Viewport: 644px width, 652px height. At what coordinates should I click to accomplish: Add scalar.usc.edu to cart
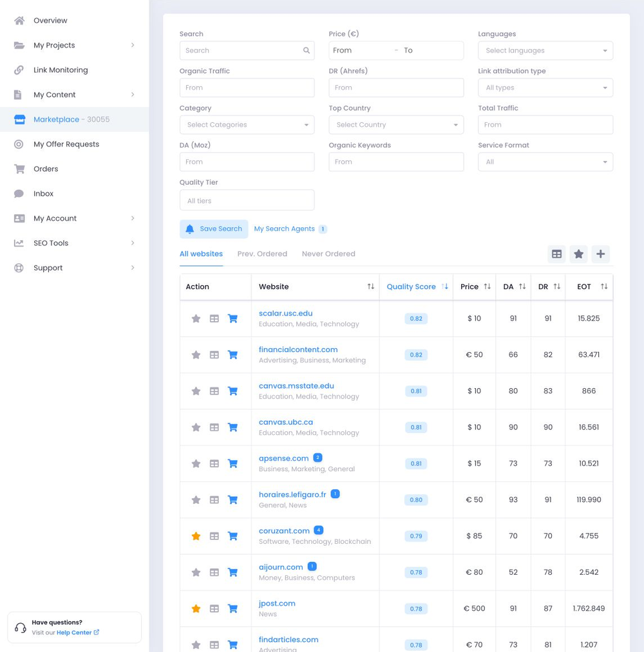pyautogui.click(x=233, y=319)
